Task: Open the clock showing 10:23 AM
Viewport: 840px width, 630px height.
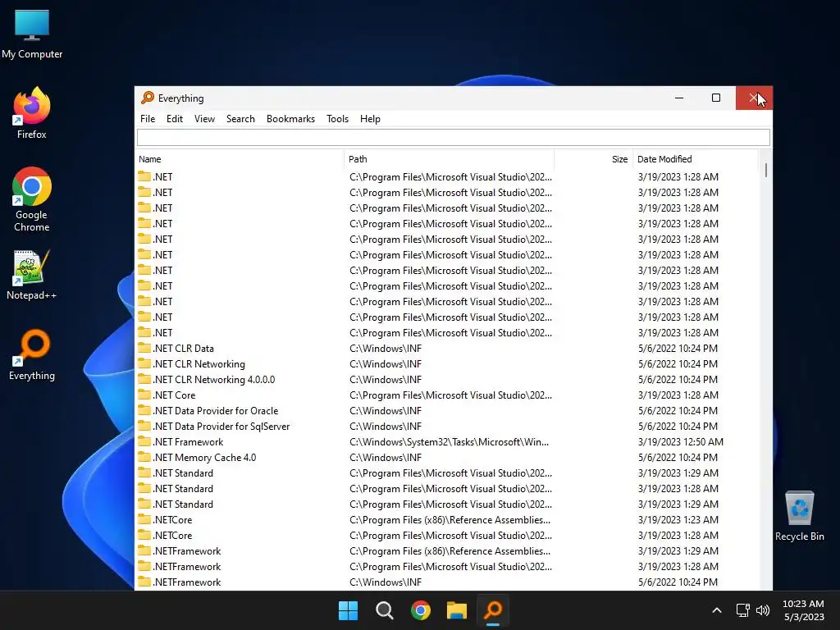Action: tap(803, 610)
